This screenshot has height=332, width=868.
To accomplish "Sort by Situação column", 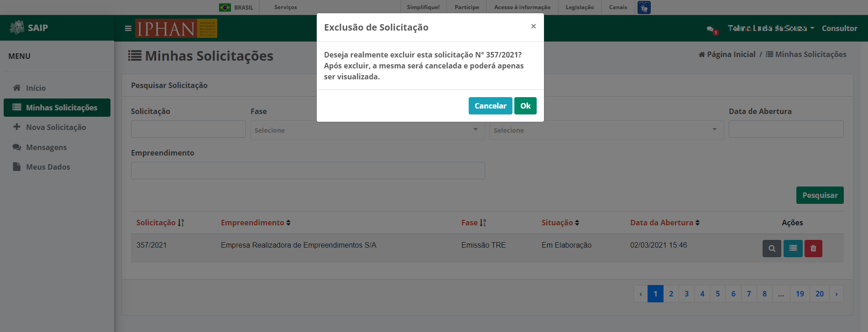I will pos(560,223).
